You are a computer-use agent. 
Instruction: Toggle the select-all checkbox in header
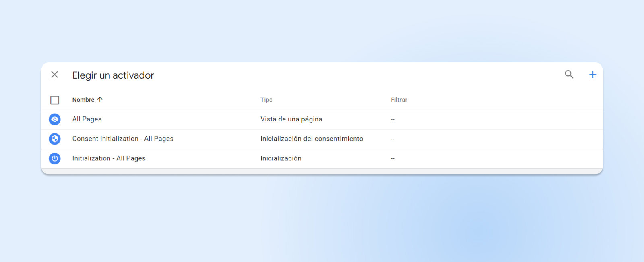point(55,100)
